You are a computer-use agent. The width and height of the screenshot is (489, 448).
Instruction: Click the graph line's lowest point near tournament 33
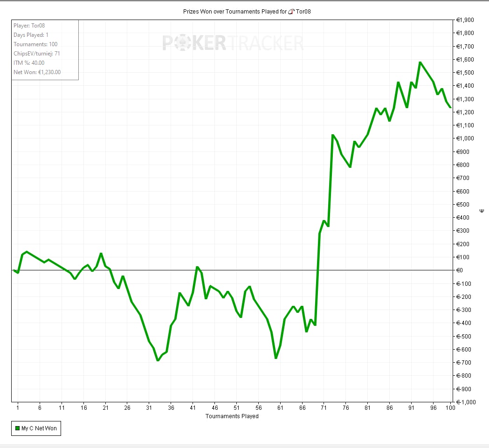(158, 360)
